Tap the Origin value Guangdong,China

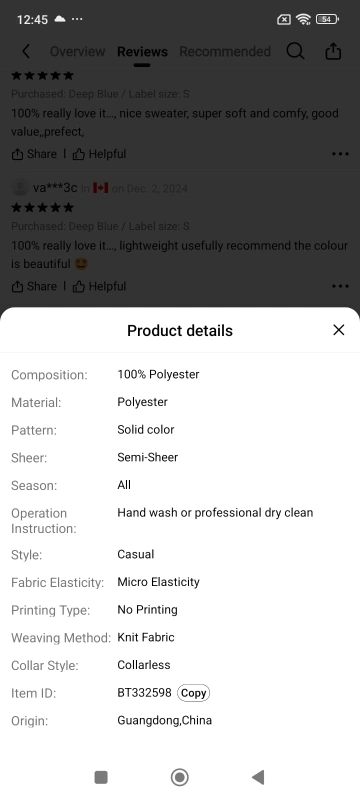point(165,720)
